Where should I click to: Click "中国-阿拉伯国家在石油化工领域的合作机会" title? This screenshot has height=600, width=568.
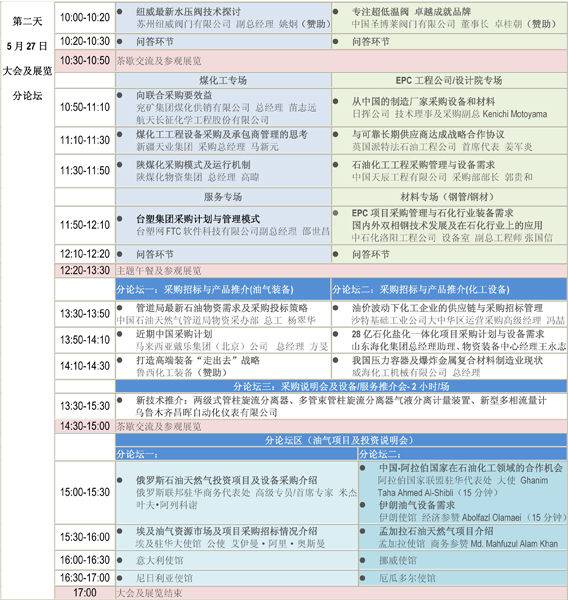[471, 468]
